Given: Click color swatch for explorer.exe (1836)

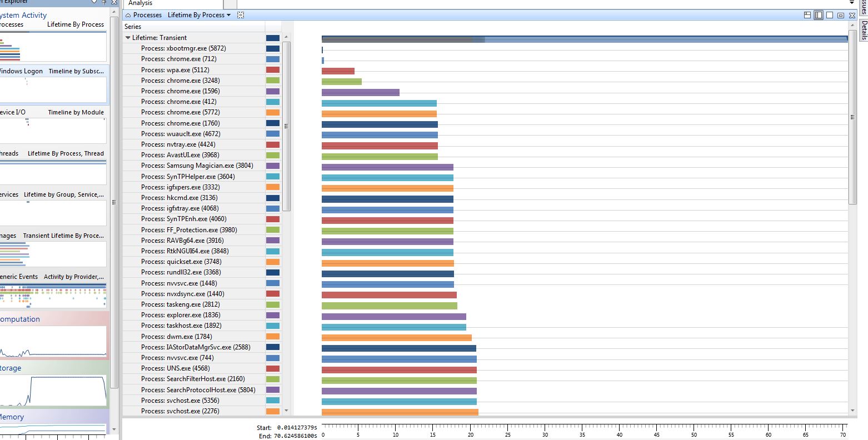Looking at the screenshot, I should tap(273, 315).
